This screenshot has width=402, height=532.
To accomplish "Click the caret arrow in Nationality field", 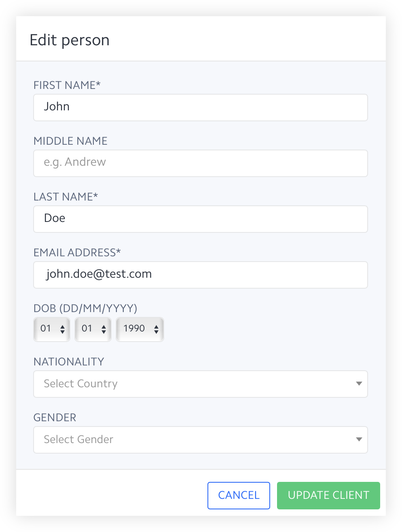I will coord(359,384).
